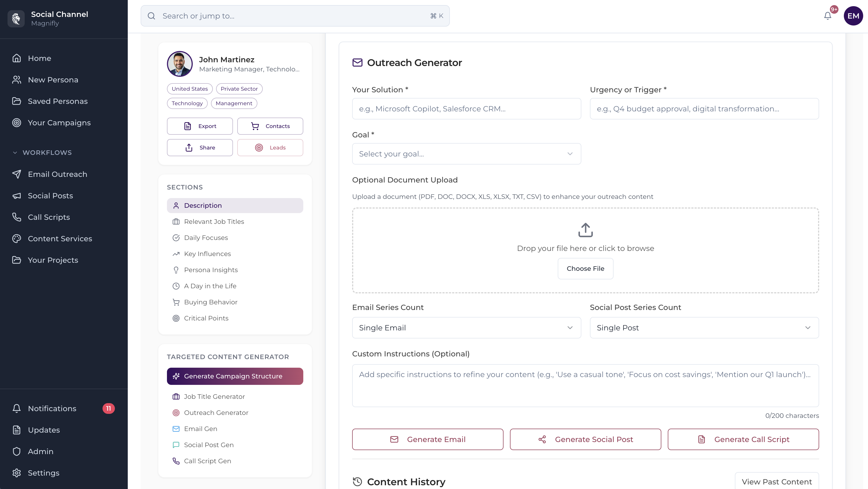
Task: Select the Key Influences section
Action: 207,254
